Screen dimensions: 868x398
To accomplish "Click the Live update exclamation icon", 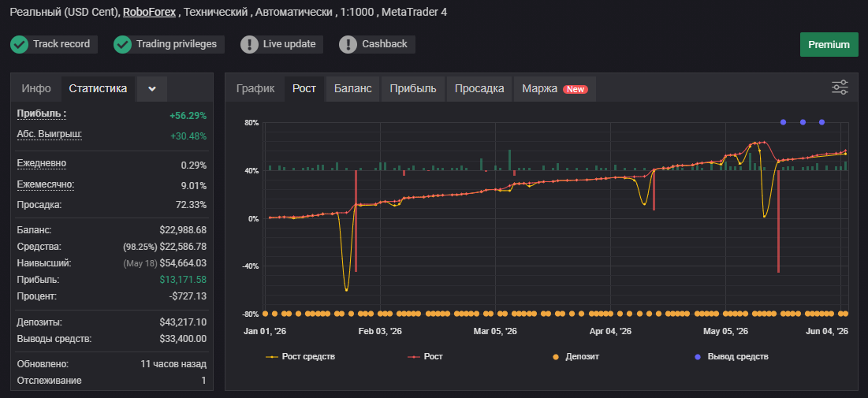I will tap(250, 44).
